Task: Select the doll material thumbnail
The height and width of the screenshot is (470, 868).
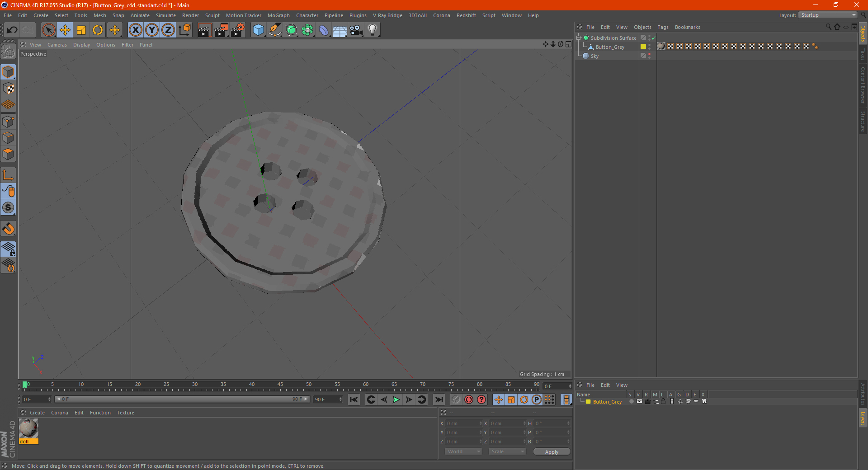Action: tap(28, 428)
